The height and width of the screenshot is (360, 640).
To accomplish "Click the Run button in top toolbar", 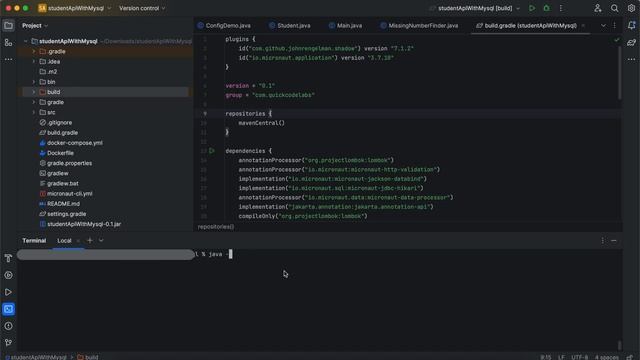I will point(532,8).
